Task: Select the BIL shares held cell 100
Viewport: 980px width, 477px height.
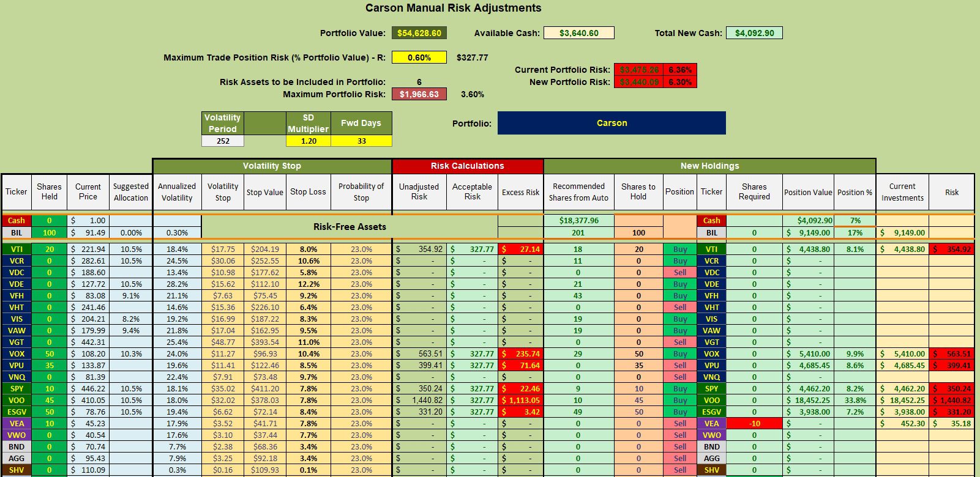Action: click(49, 232)
